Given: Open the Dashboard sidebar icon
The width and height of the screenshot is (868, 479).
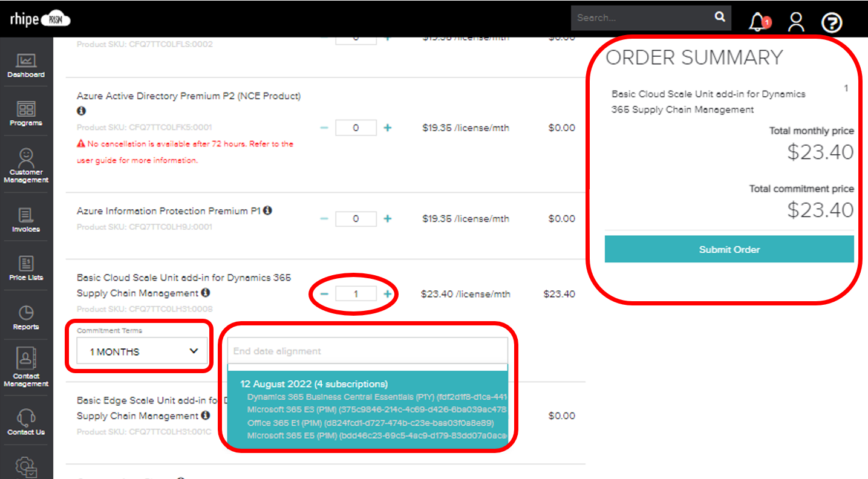Looking at the screenshot, I should click(26, 65).
